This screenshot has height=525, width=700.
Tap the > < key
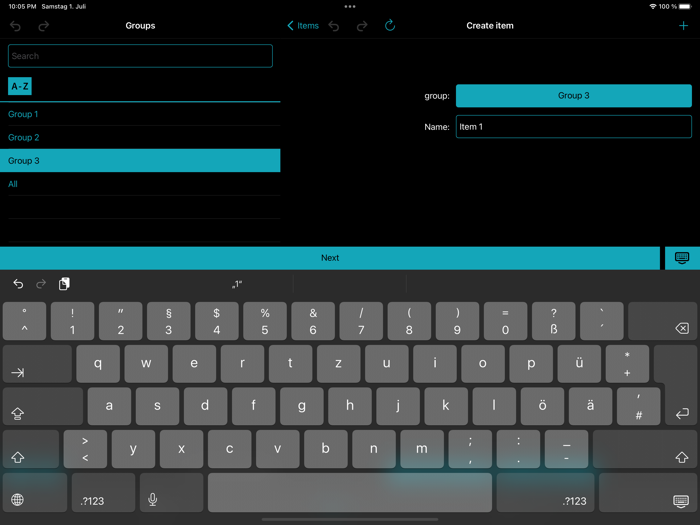tap(85, 449)
